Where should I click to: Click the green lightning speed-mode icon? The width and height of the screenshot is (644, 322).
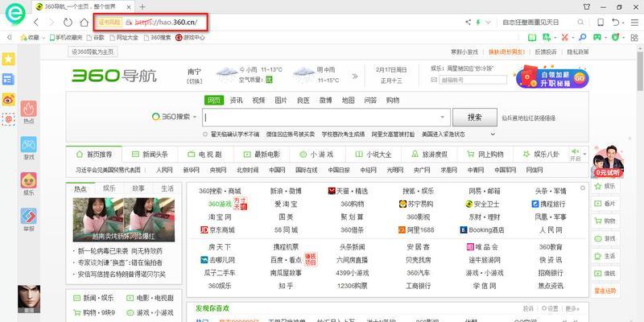pos(478,23)
